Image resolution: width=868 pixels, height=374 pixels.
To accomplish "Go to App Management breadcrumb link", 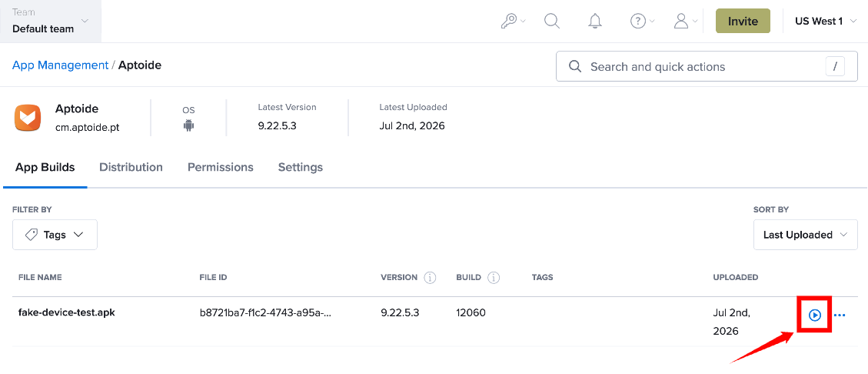I will 60,65.
